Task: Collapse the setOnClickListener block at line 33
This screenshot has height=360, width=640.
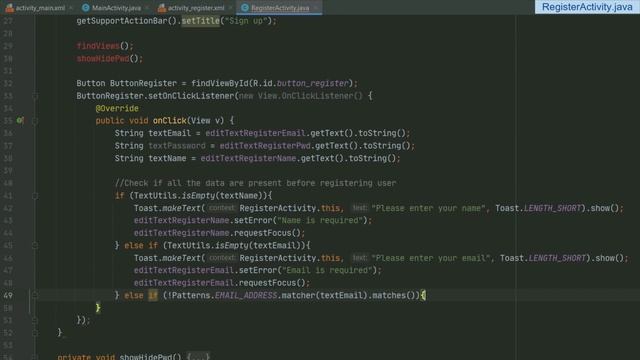Action: (35, 96)
